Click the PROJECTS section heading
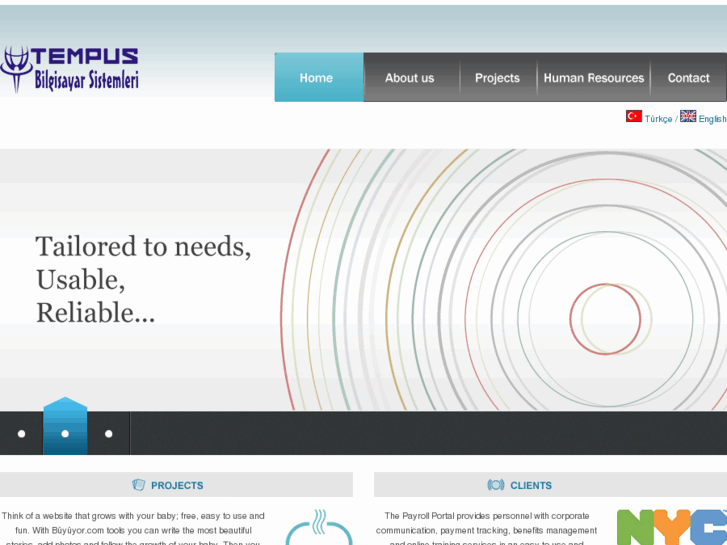Image resolution: width=727 pixels, height=545 pixels. point(177,486)
